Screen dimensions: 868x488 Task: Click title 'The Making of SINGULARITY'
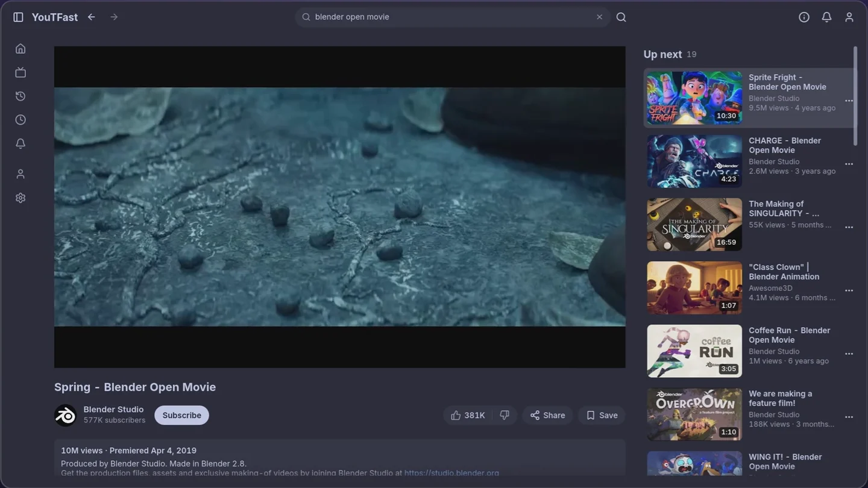[x=784, y=208]
